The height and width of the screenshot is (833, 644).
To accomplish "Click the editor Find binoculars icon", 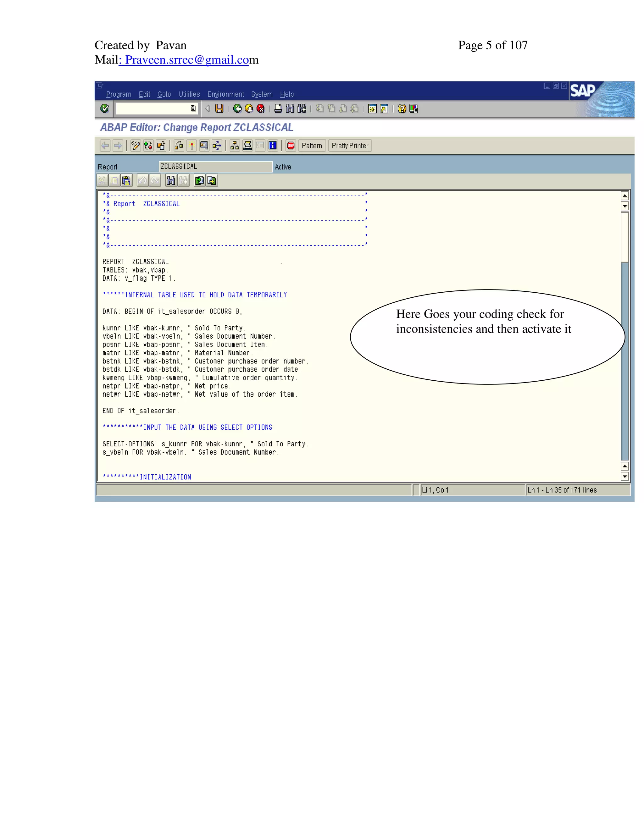I will pos(171,180).
